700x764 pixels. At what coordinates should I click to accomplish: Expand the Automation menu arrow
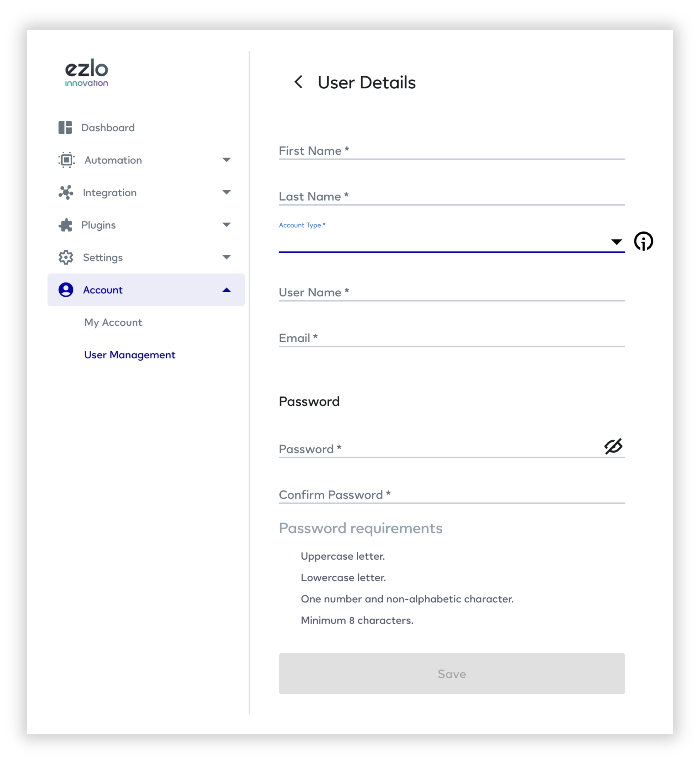[227, 160]
